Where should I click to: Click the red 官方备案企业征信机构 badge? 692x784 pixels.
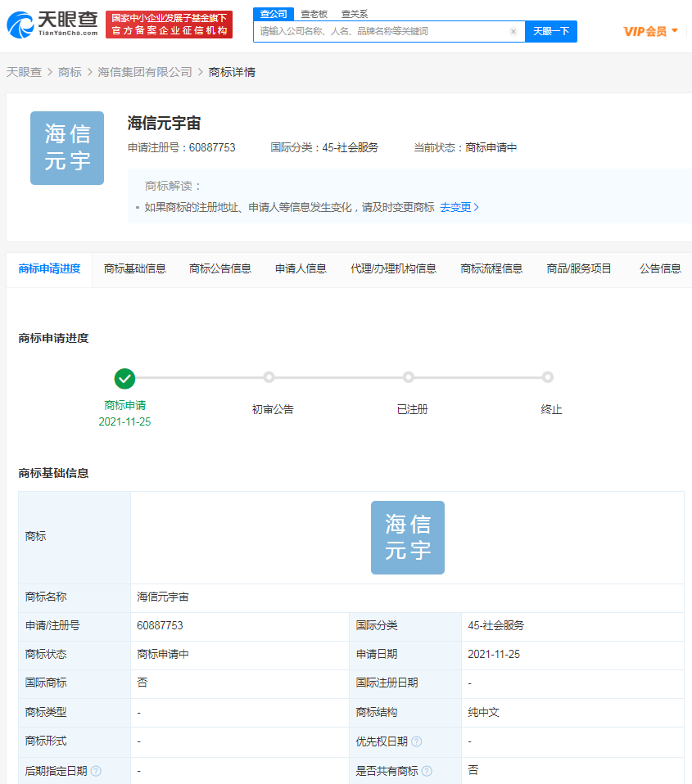[169, 24]
